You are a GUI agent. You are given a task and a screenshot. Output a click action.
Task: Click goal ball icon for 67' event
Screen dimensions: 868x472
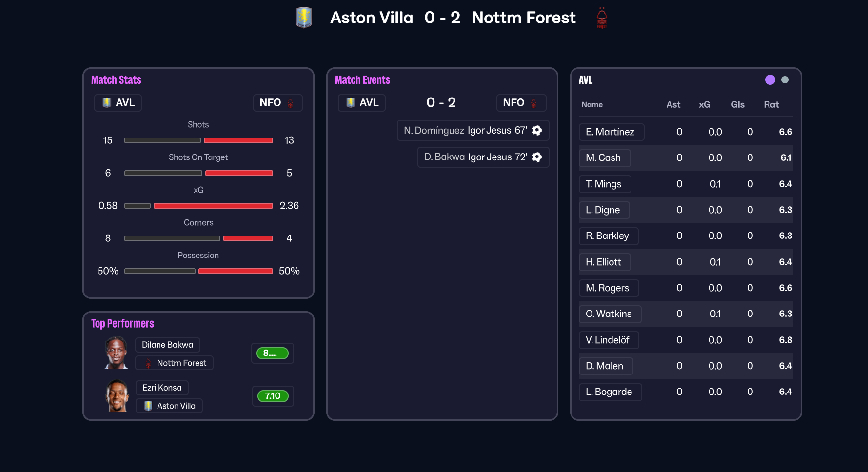coord(537,130)
